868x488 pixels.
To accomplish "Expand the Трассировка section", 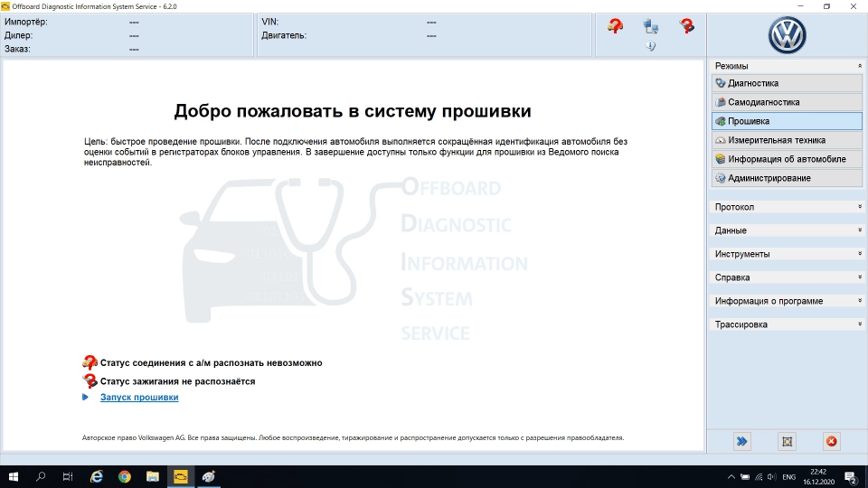I will (x=787, y=324).
